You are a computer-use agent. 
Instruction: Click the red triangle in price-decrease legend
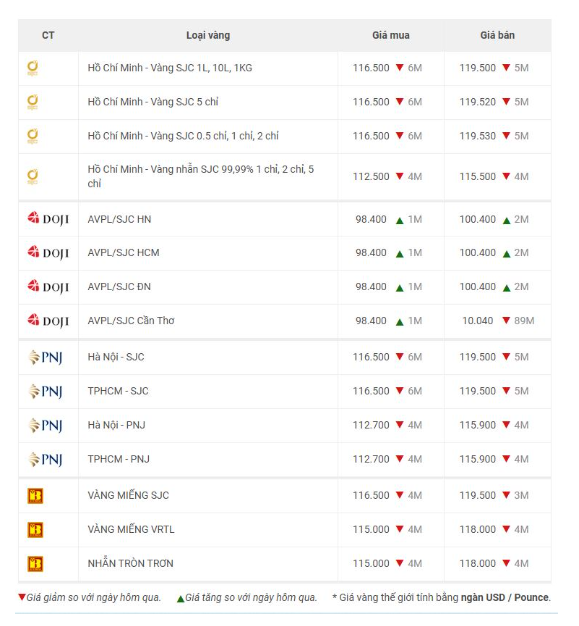[22, 597]
